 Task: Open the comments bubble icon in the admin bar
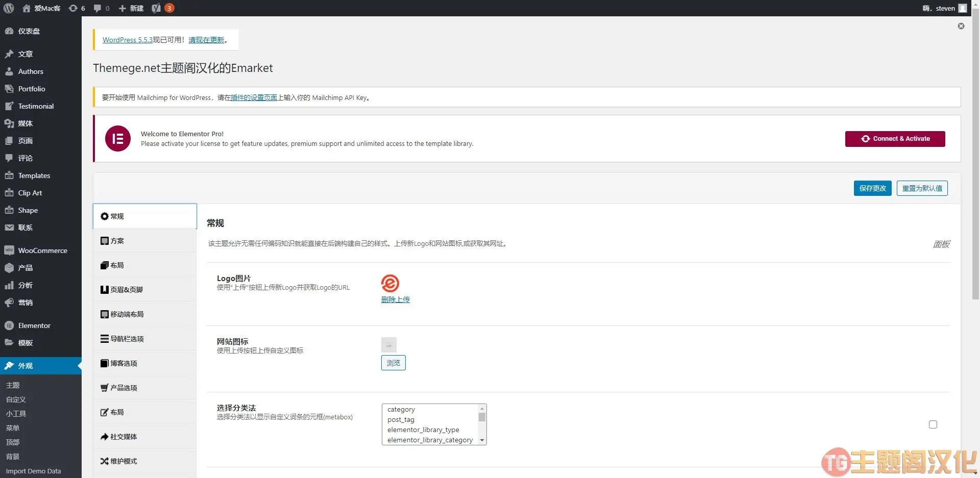click(x=97, y=8)
